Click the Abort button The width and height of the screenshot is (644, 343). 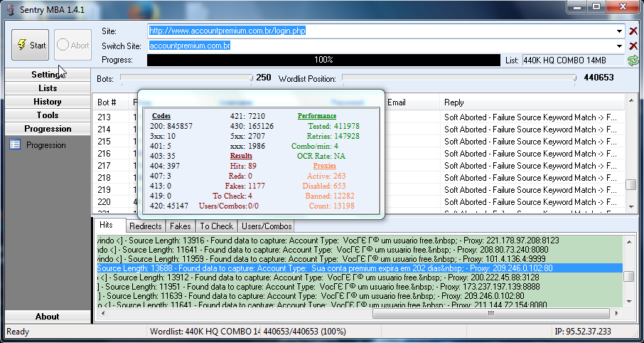(73, 45)
